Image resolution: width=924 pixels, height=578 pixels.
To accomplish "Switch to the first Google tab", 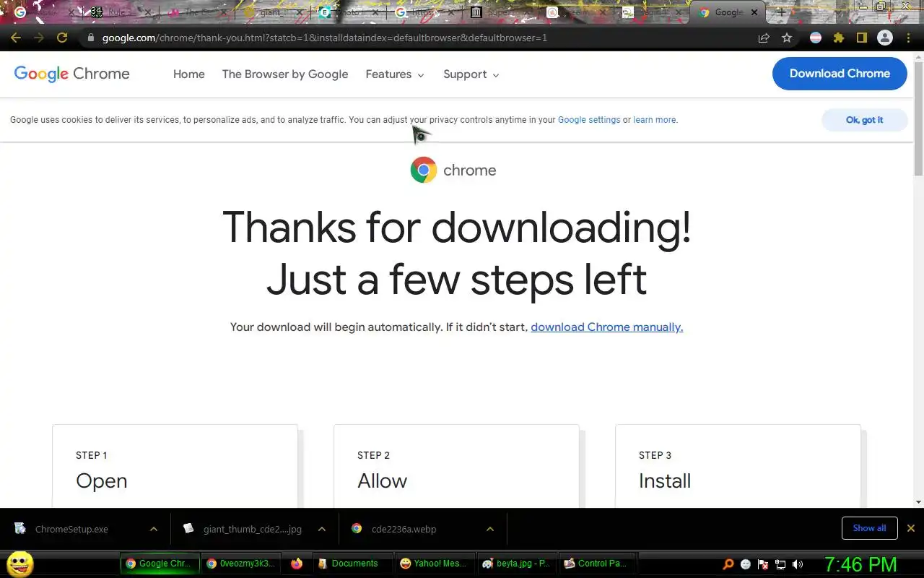I will pyautogui.click(x=43, y=12).
